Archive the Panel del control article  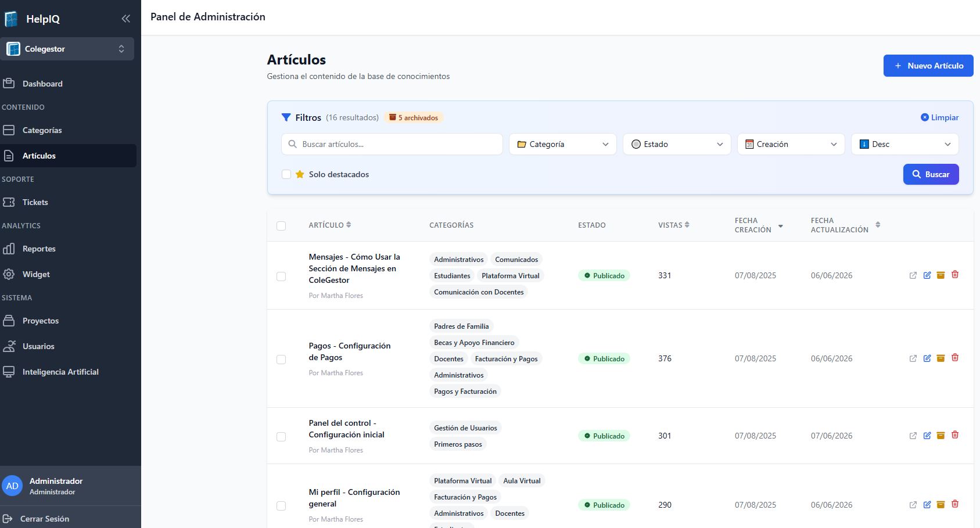940,436
